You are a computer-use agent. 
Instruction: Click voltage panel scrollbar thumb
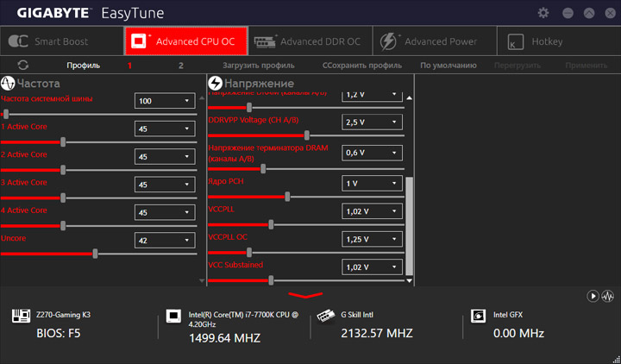[409, 226]
